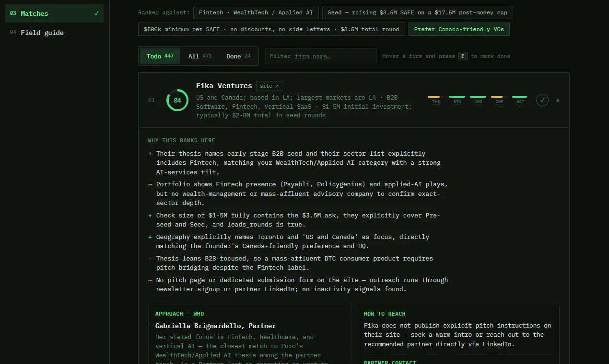
Task: Click the HOW TO REACH heading
Action: (x=385, y=314)
